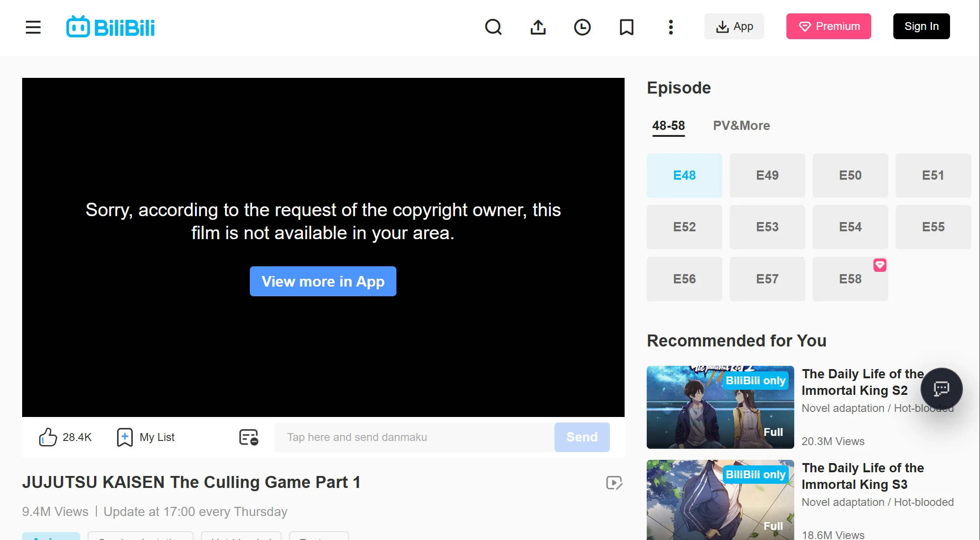Click the copyright unavailable message
This screenshot has height=540, width=980.
click(x=323, y=221)
